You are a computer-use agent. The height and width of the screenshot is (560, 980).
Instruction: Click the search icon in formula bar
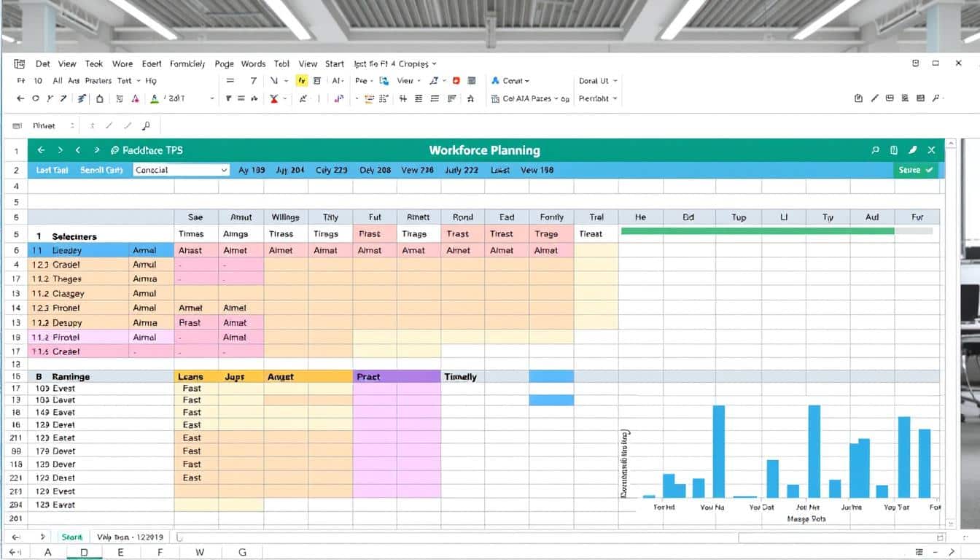tap(146, 125)
